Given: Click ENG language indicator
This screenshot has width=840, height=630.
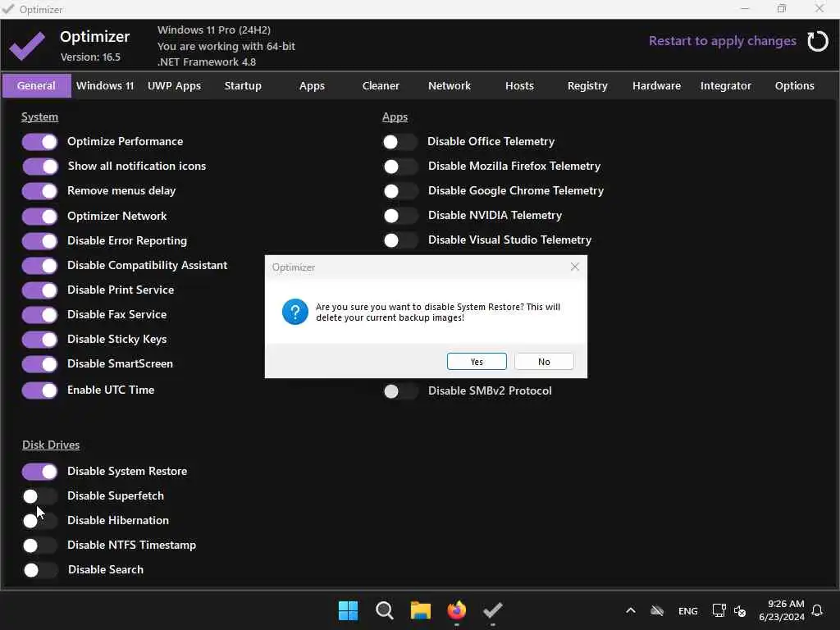Looking at the screenshot, I should coord(688,611).
